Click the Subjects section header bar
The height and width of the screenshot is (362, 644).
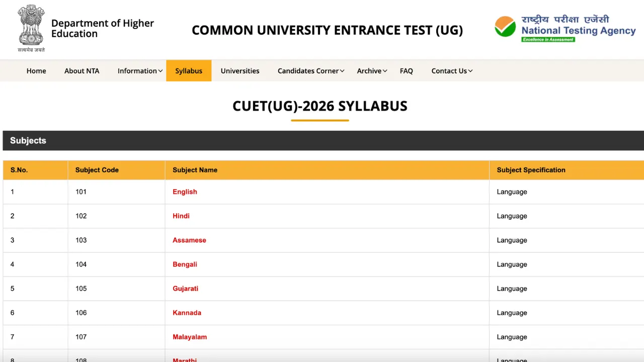[28, 140]
